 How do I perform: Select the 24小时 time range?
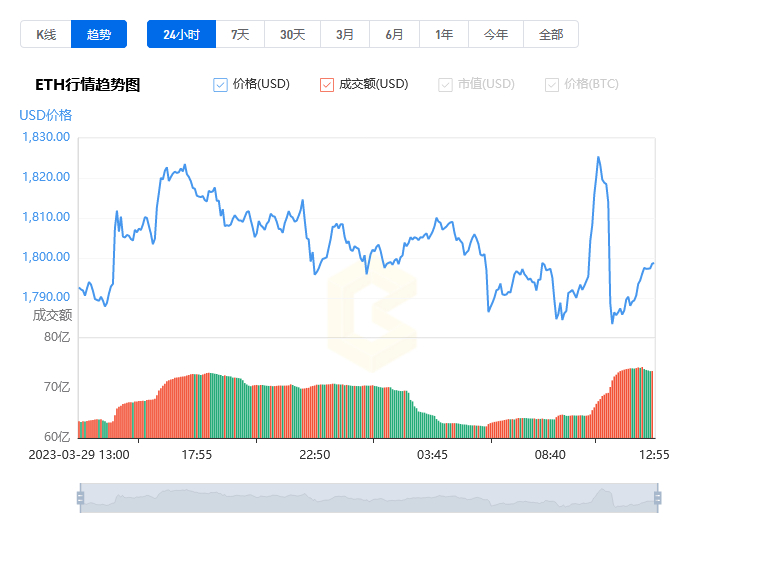click(x=182, y=34)
